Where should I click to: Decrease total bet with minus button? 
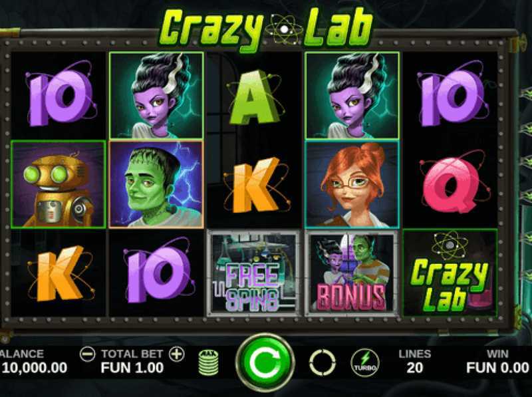tap(87, 354)
